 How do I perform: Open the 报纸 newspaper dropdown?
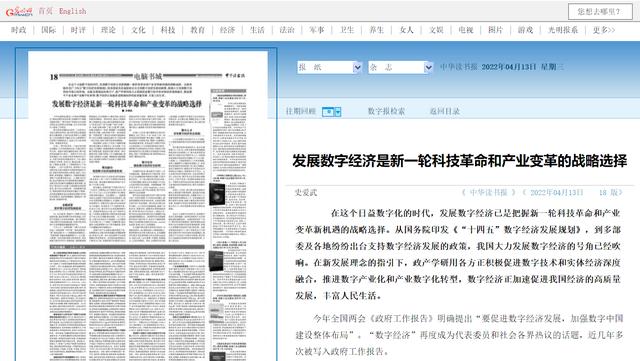[x=329, y=67]
